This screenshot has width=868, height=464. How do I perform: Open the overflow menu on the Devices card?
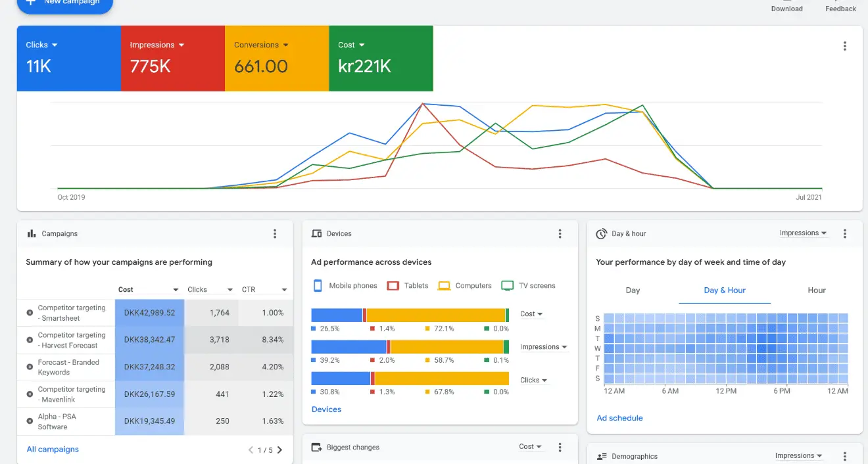click(560, 233)
